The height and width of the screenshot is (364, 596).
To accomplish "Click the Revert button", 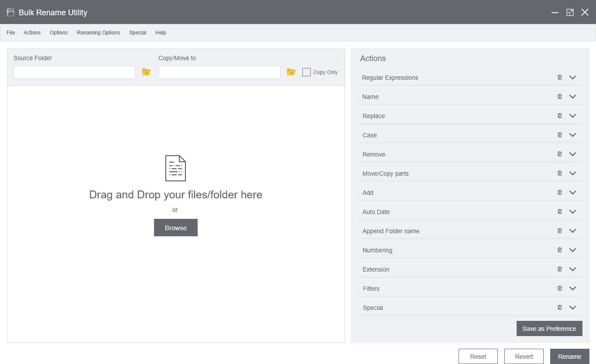I will (x=524, y=356).
